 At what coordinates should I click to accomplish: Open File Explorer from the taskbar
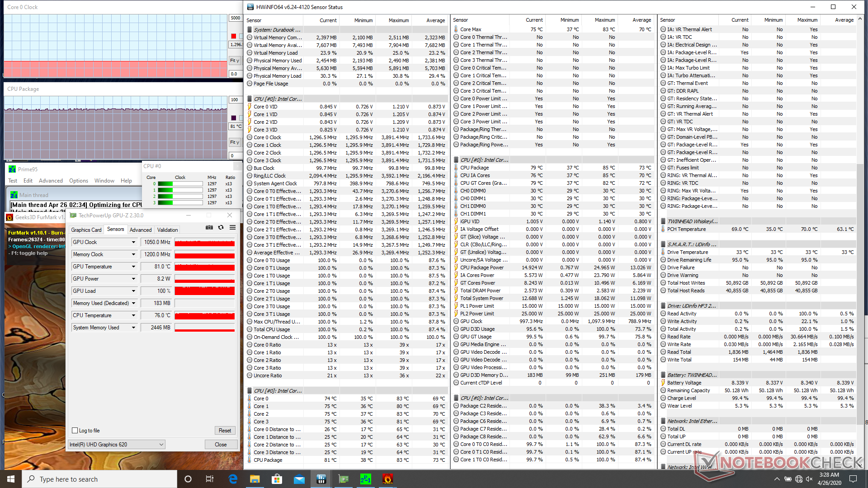(x=255, y=479)
